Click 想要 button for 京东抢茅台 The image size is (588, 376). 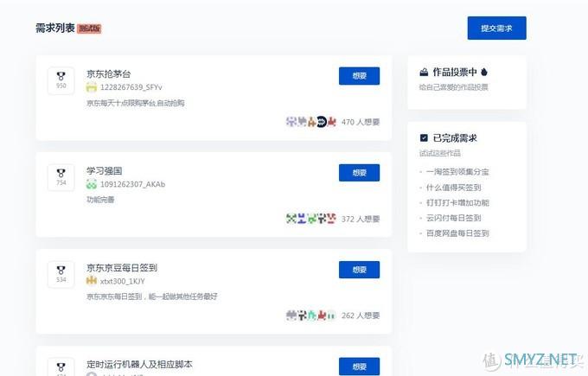359,76
